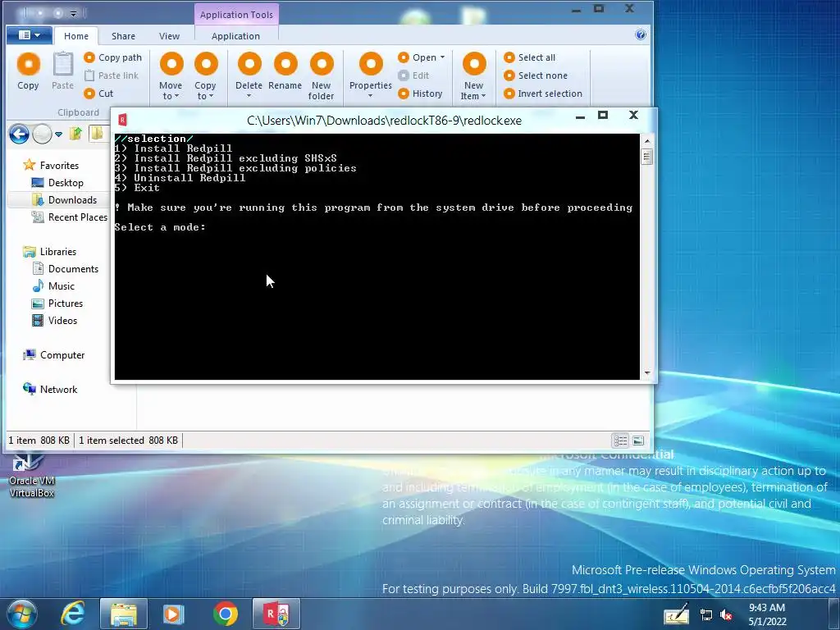
Task: Launch Google Chrome from the taskbar
Action: (225, 614)
